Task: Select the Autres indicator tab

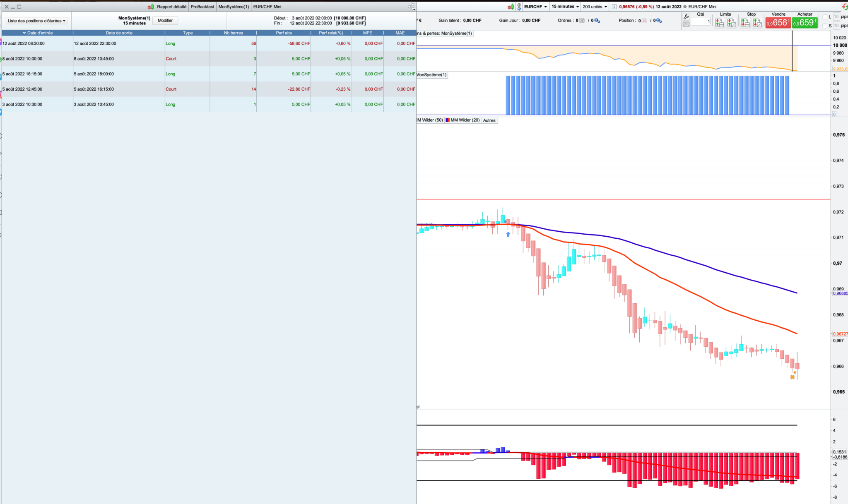Action: [489, 120]
